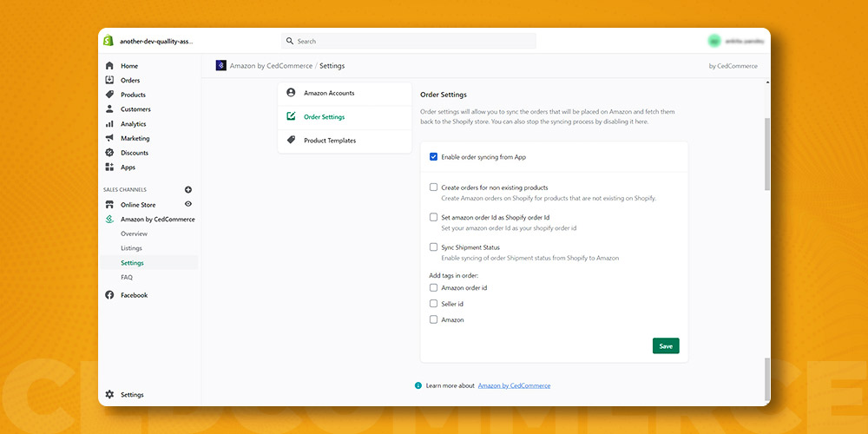Viewport: 868px width, 434px height.
Task: Open the Online Store sales channel
Action: click(138, 205)
